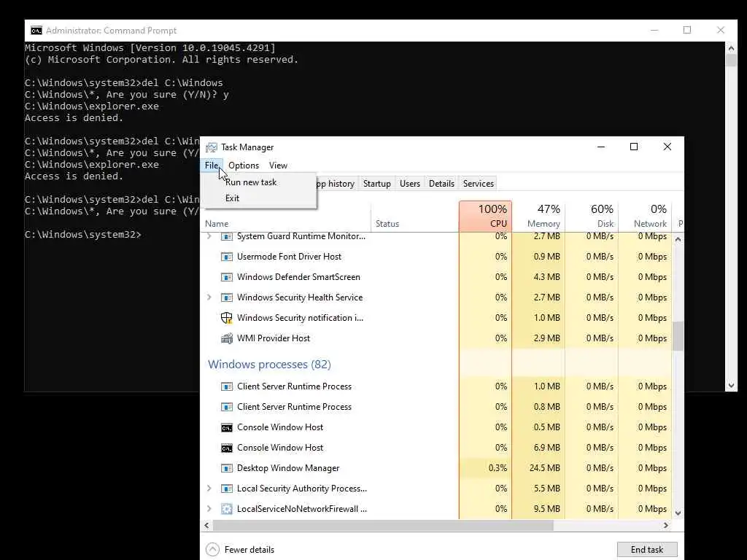The image size is (747, 560).
Task: Click LocalServiceNoNetworkFirewall gear icon
Action: [227, 509]
